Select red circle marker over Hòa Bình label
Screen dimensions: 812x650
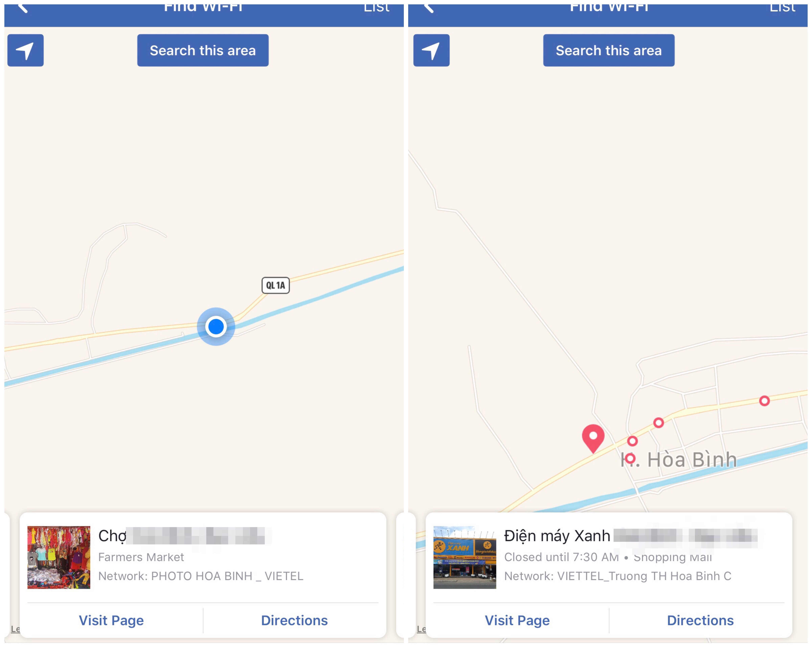point(630,459)
